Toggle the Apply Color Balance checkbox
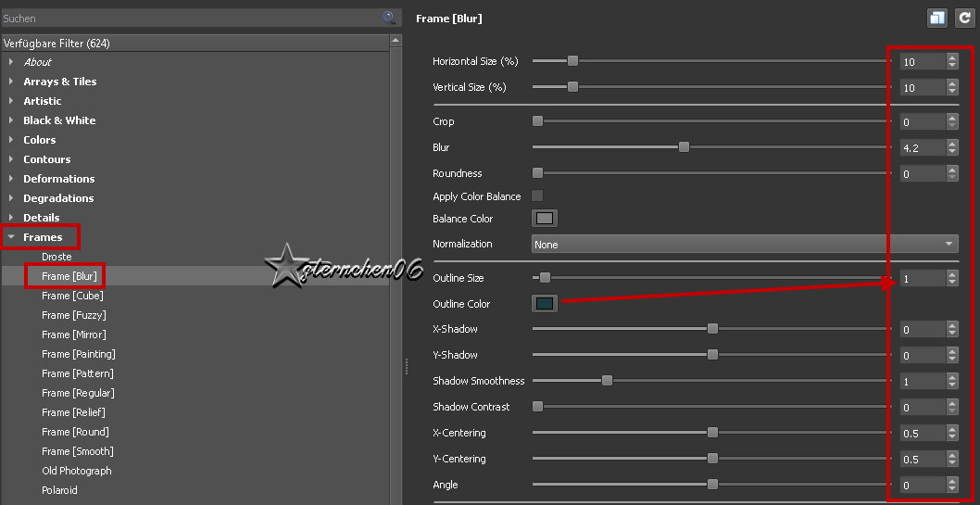 pos(537,196)
